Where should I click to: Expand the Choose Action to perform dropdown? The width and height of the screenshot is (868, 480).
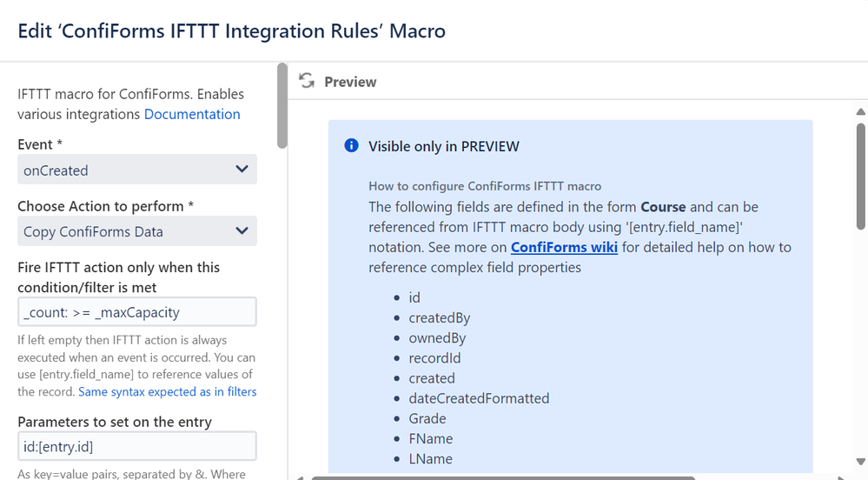(136, 231)
